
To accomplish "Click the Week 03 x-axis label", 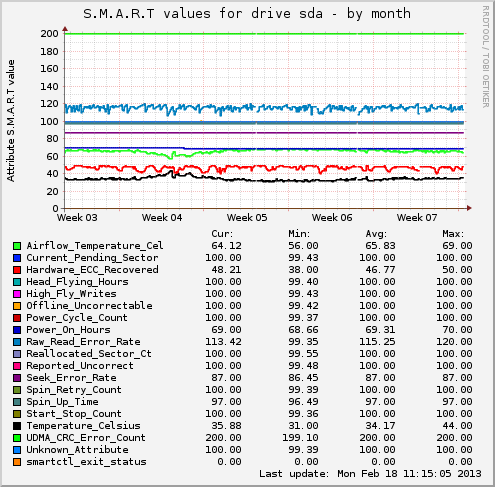I will click(x=77, y=218).
